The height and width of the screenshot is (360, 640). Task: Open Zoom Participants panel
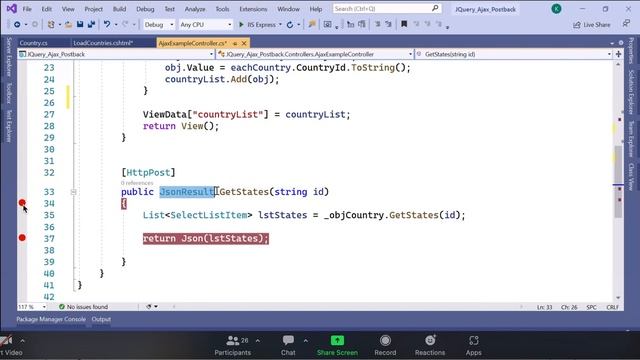[233, 345]
